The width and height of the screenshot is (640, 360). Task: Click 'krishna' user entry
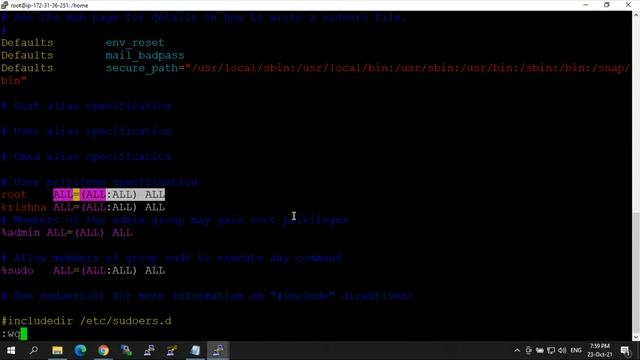coord(24,207)
